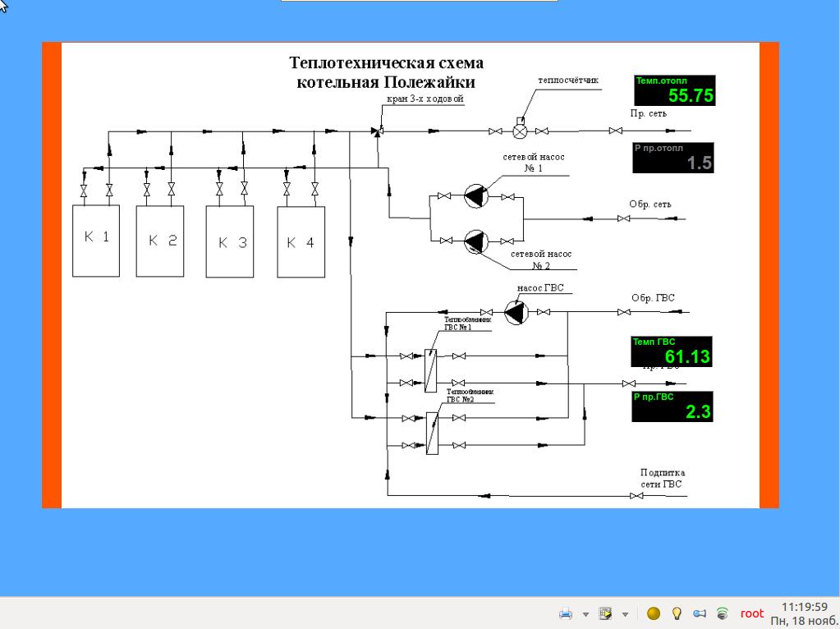Open the dropdown arrow beside the run document icon
The width and height of the screenshot is (840, 629).
625,614
